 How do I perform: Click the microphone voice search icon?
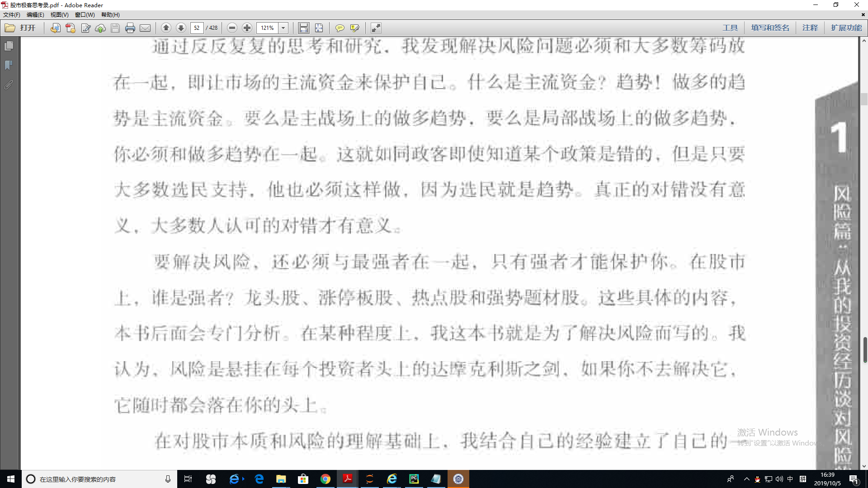(168, 479)
